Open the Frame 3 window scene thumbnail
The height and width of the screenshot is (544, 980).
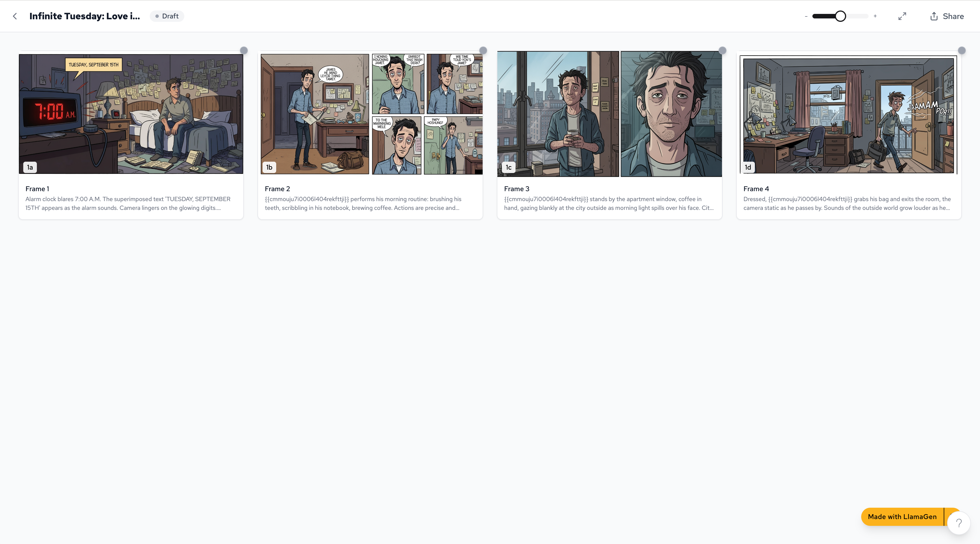609,114
